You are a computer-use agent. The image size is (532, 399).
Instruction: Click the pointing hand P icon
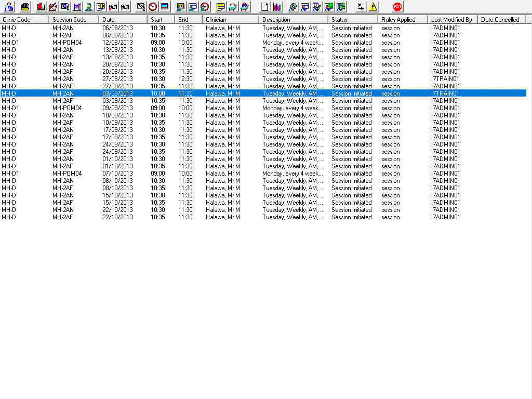[125, 6]
